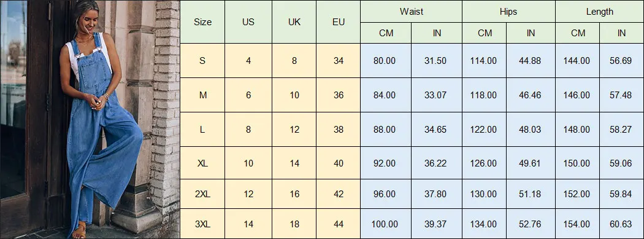Click the 3XL size cell

tap(202, 224)
